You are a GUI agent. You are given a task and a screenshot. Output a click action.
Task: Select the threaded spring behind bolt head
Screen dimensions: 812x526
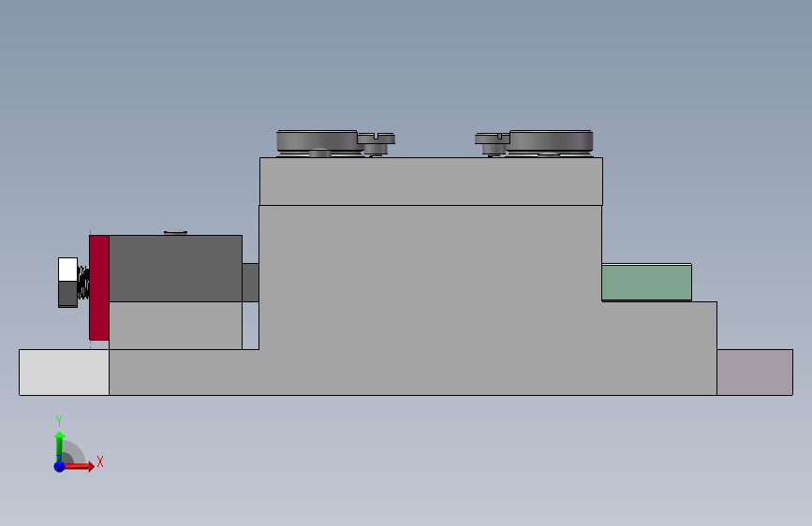tap(83, 283)
